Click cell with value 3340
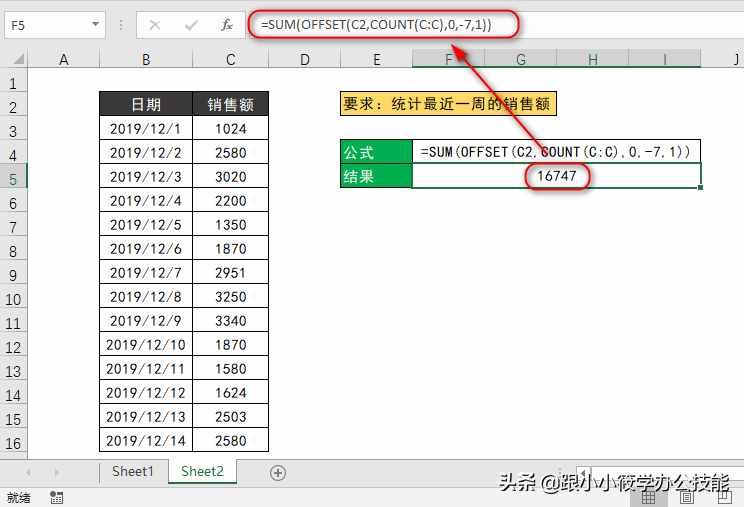 231,321
